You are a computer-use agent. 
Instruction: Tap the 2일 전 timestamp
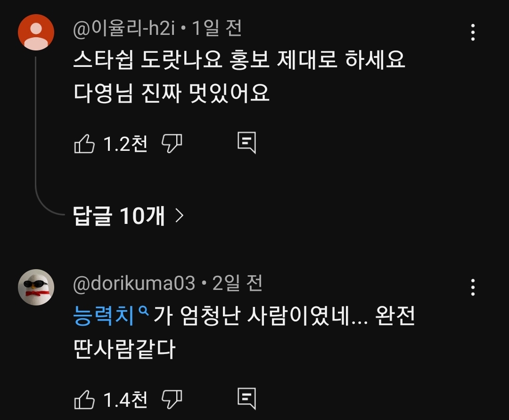click(x=238, y=284)
